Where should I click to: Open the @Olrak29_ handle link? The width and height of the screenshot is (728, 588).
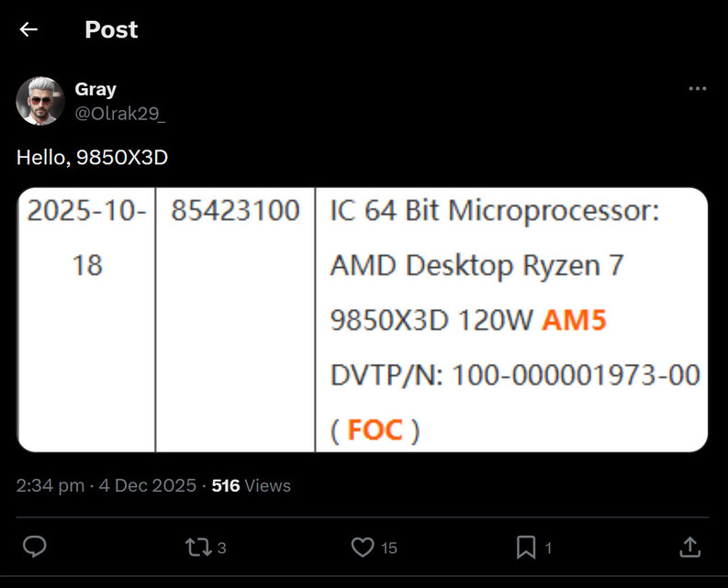118,112
